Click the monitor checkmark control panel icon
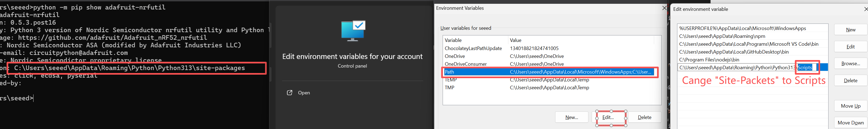The height and width of the screenshot is (129, 868). tap(353, 31)
